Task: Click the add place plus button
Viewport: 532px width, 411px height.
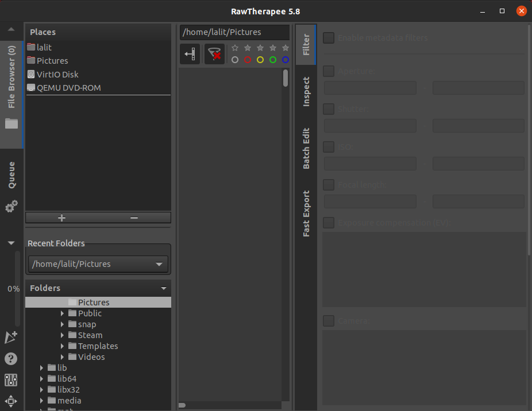Action: (62, 218)
